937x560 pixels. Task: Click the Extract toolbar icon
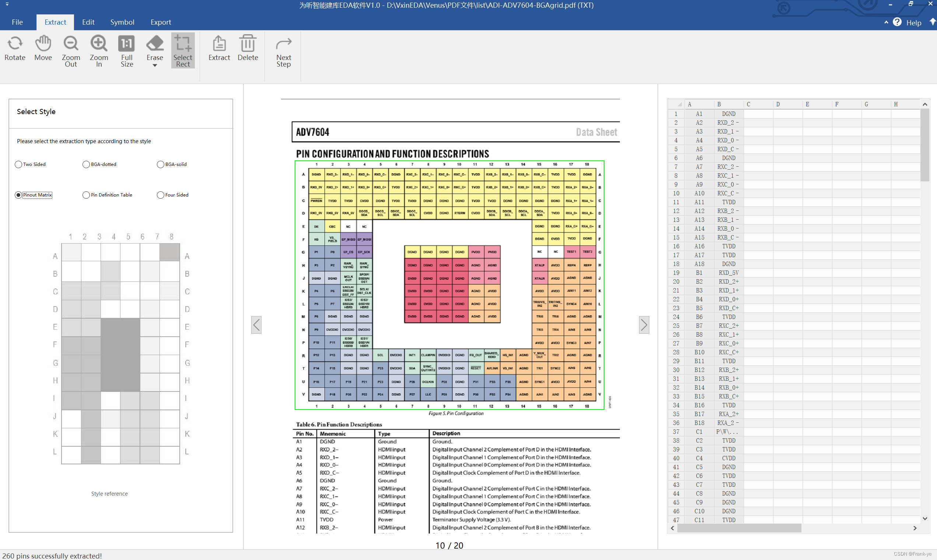(219, 44)
